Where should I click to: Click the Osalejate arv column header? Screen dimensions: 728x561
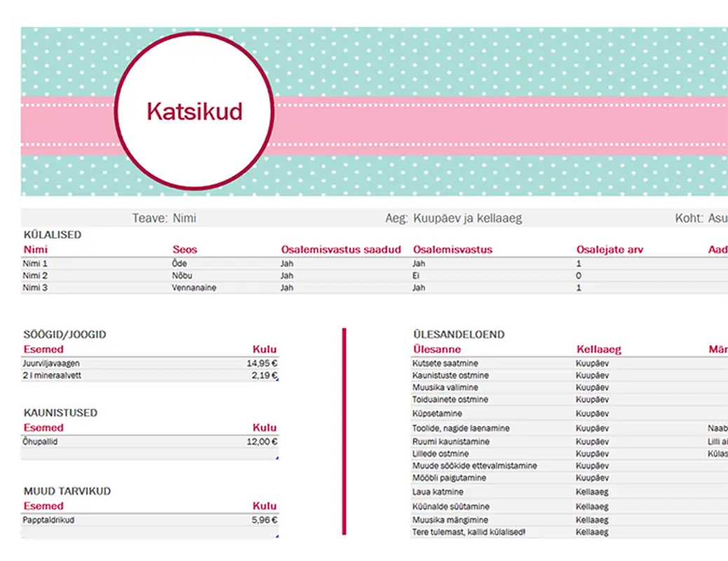[x=609, y=250]
